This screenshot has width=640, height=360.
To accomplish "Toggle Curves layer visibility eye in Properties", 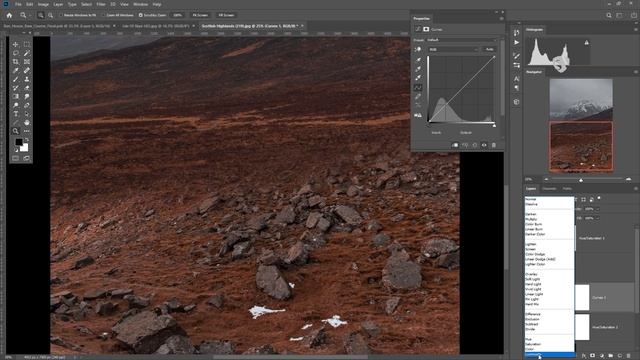I will pyautogui.click(x=484, y=145).
